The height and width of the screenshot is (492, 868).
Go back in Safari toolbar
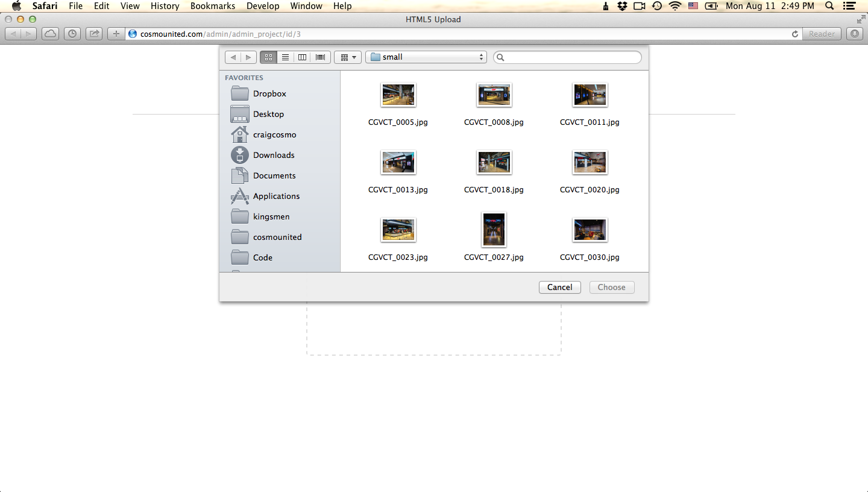pos(13,34)
